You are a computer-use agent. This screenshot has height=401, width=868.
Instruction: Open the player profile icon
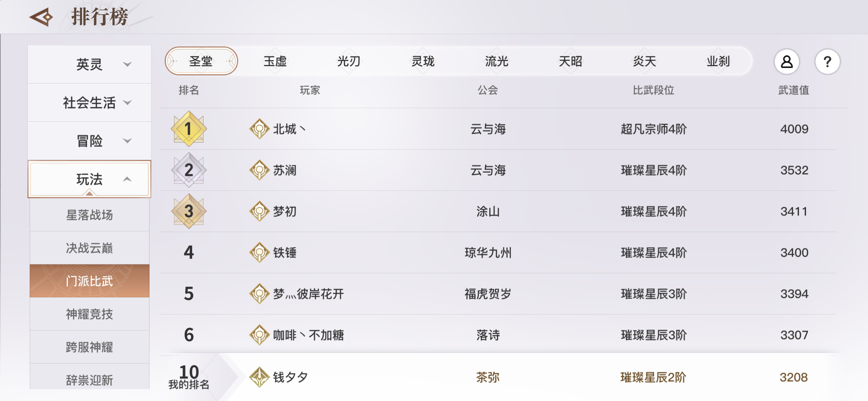coord(786,62)
